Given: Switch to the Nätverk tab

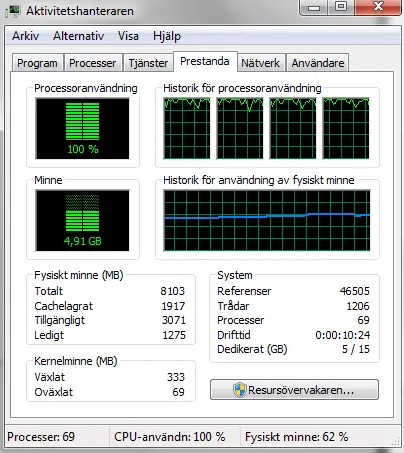Looking at the screenshot, I should pyautogui.click(x=261, y=63).
